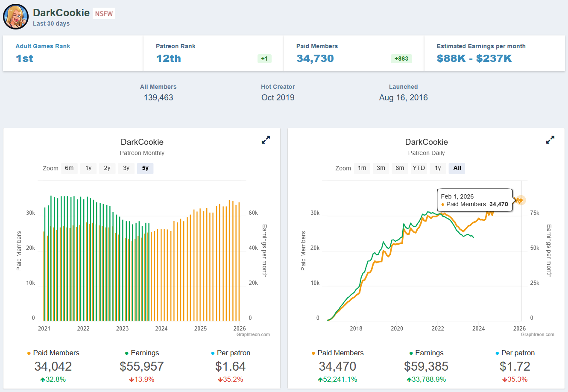
Task: Toggle Paid Members series in Monthly chart legend
Action: click(53, 353)
